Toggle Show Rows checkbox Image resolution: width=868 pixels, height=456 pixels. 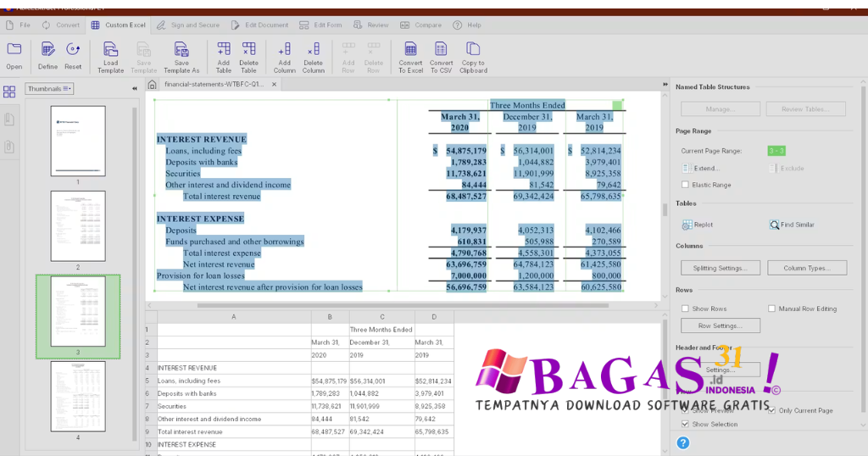click(x=685, y=309)
